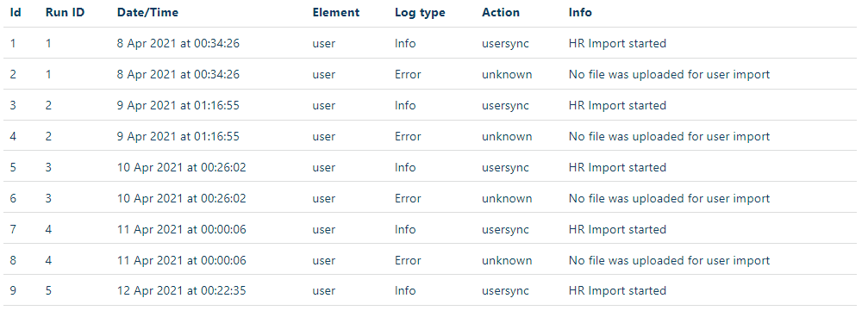Select date cell in row Id 6
The image size is (868, 317).
(182, 198)
